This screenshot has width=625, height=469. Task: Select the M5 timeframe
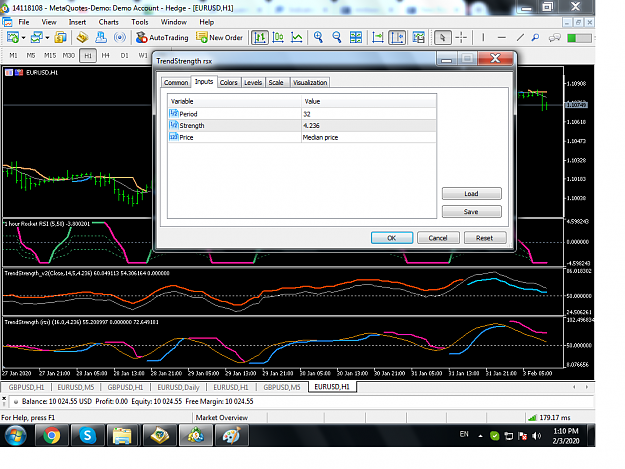click(31, 55)
